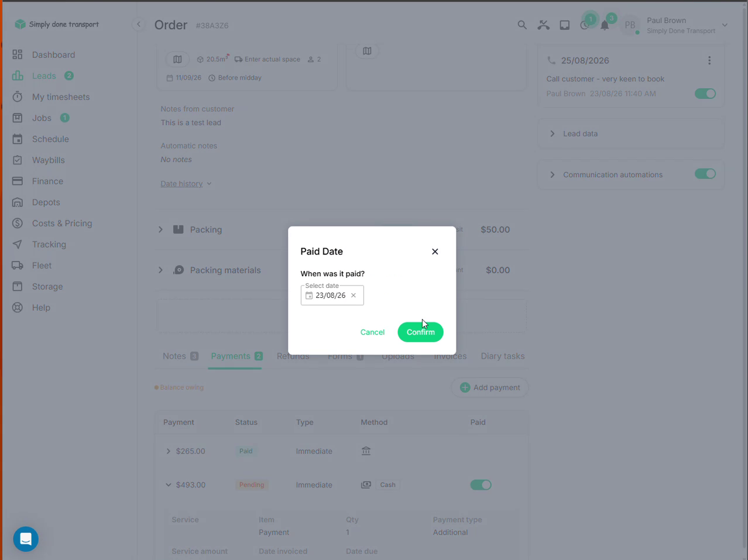Click the Paid status badge

(246, 451)
